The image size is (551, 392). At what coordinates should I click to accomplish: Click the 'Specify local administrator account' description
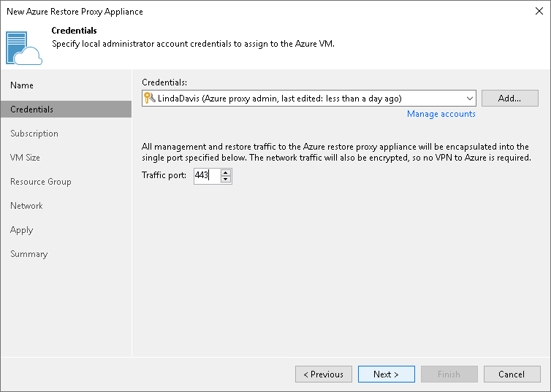pos(193,44)
